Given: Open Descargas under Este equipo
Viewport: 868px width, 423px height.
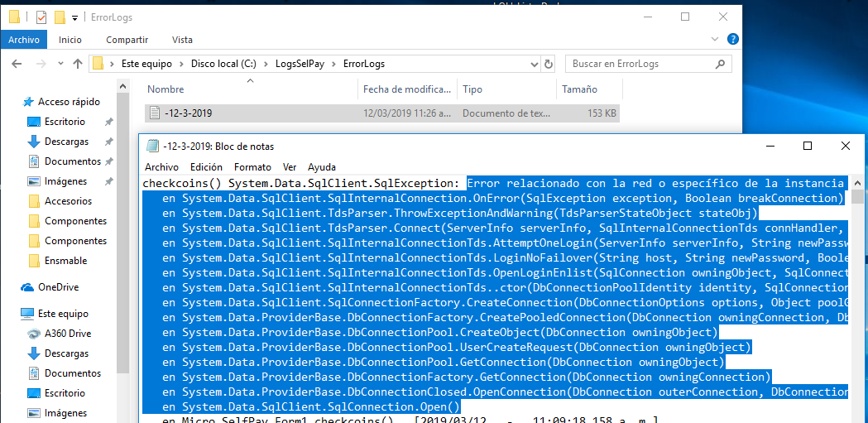Looking at the screenshot, I should [x=66, y=353].
